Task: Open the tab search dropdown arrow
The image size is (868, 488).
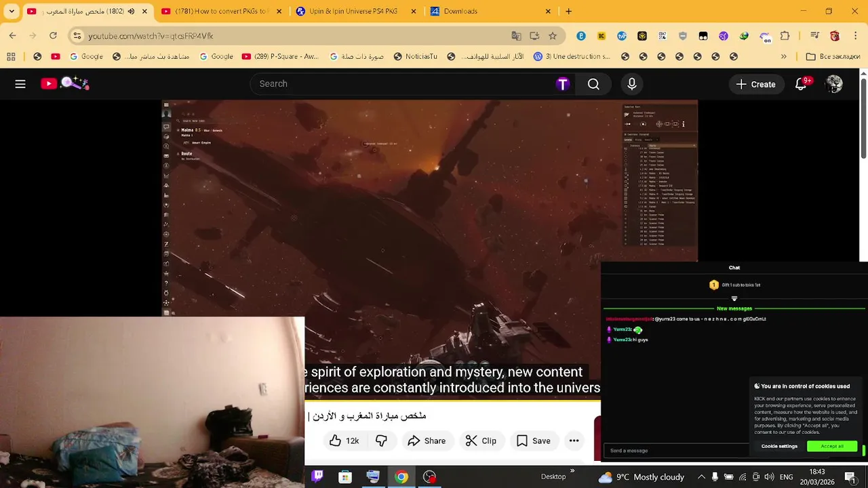Action: 12,11
